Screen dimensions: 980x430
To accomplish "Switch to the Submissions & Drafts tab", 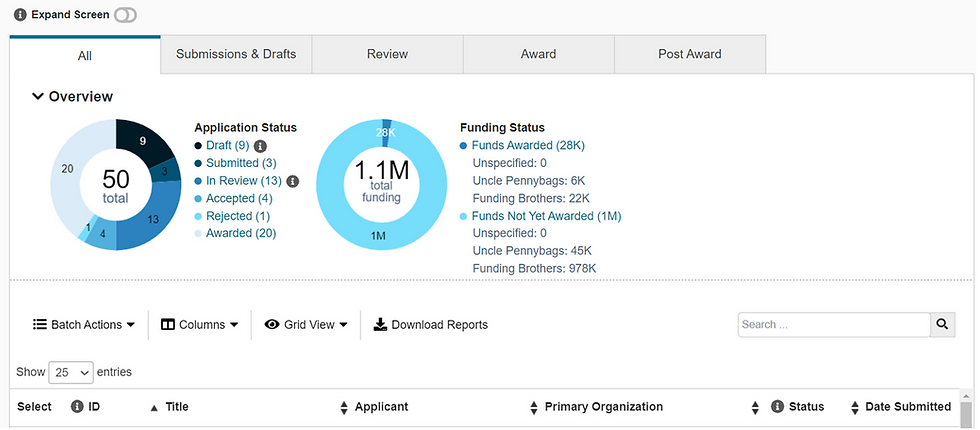I will click(236, 54).
